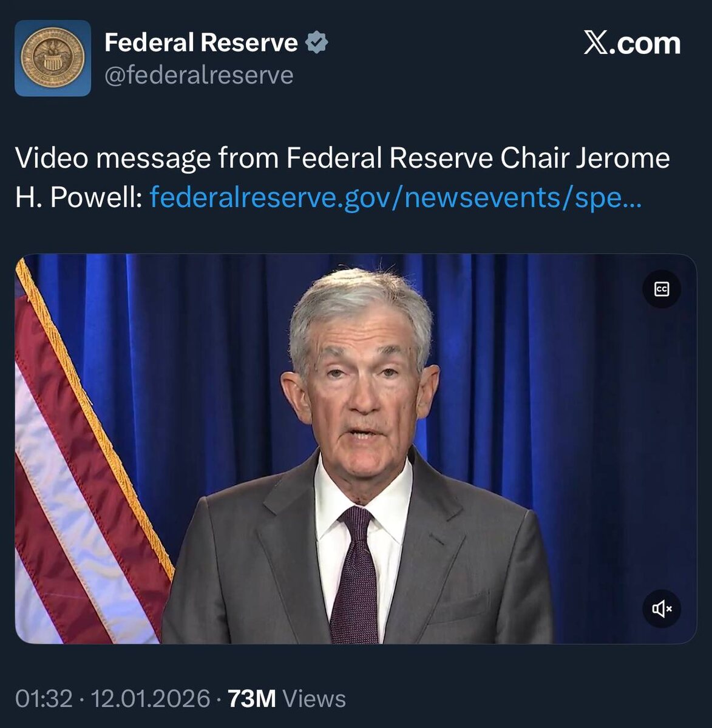Open the federalreserve.gov/newsevents link
The height and width of the screenshot is (728, 712).
click(395, 197)
